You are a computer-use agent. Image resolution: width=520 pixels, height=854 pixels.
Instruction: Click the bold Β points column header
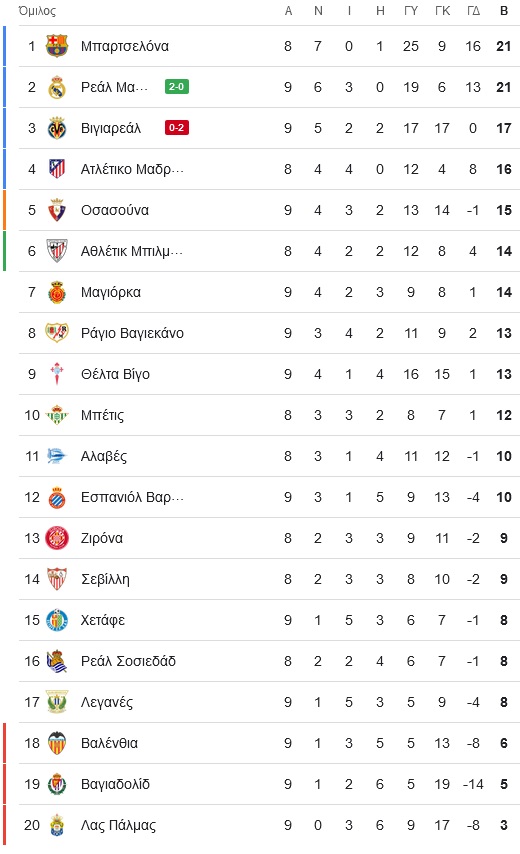pyautogui.click(x=504, y=11)
